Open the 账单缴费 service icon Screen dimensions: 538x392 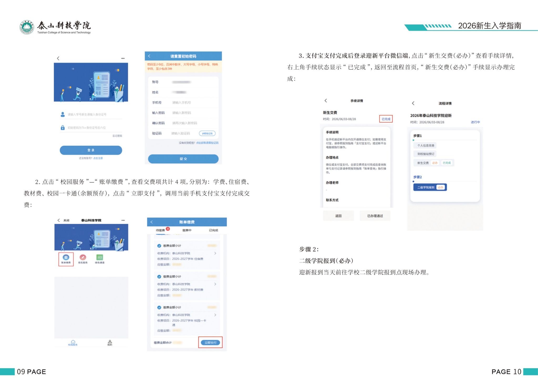click(66, 259)
